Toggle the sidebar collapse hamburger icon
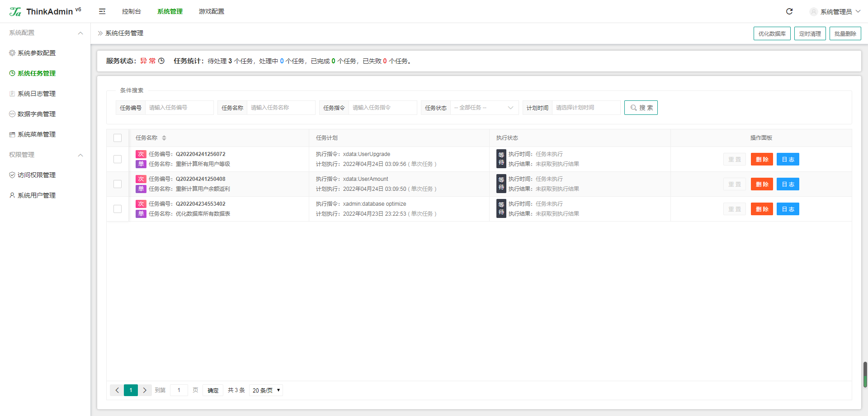 click(102, 11)
